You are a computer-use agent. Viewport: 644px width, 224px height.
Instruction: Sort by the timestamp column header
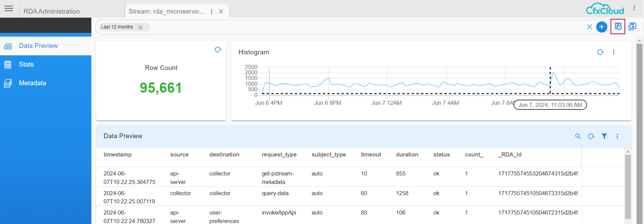tap(118, 155)
